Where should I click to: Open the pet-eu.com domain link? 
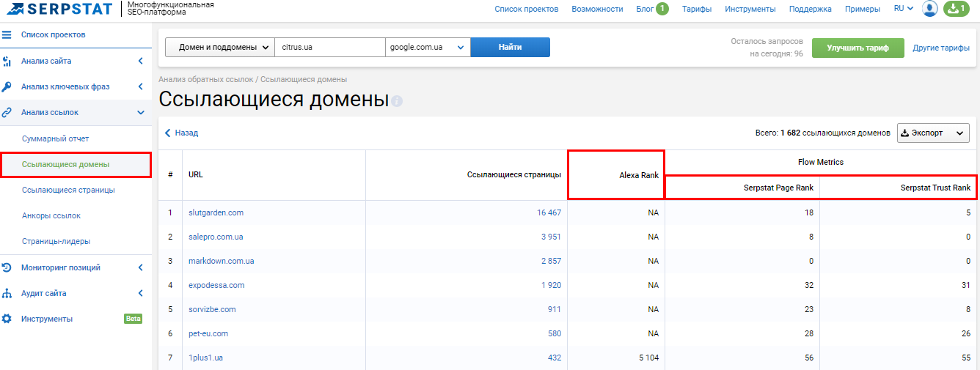[x=208, y=333]
